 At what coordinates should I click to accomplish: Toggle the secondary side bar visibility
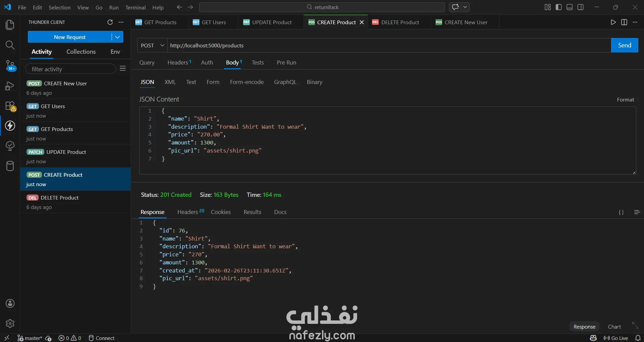[581, 7]
